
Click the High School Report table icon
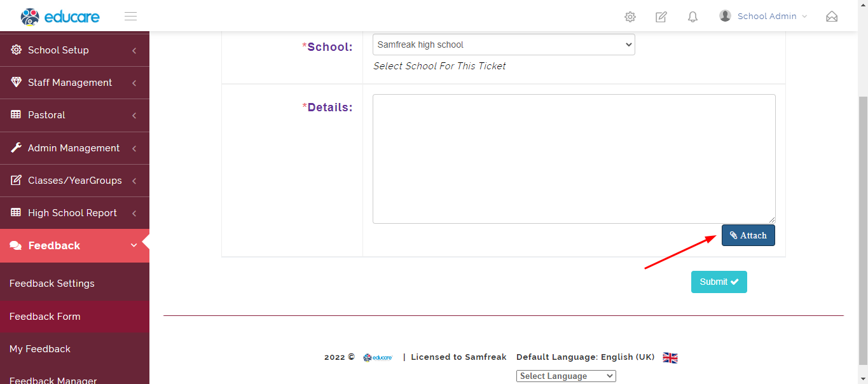[17, 213]
